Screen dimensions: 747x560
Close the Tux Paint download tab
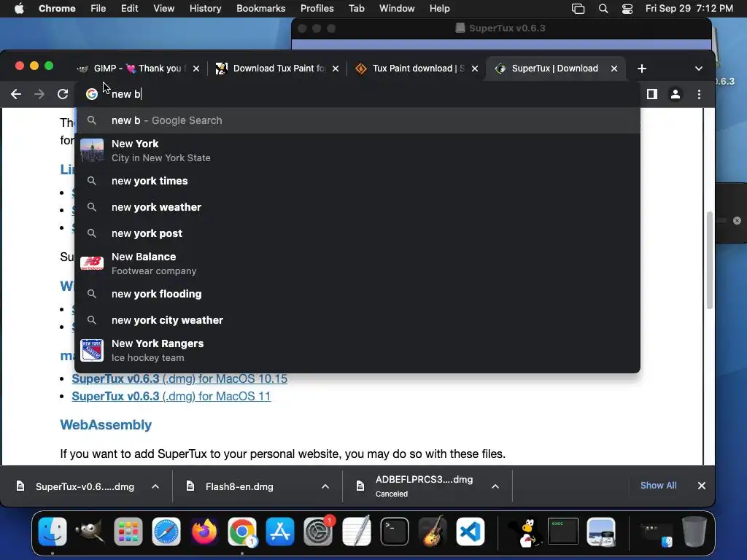[x=474, y=69]
